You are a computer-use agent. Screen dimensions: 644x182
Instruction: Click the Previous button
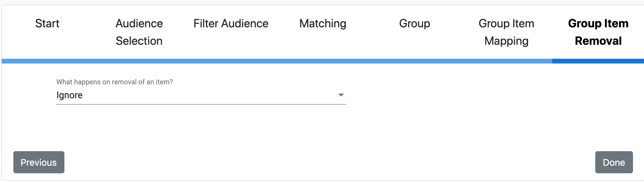pyautogui.click(x=39, y=162)
